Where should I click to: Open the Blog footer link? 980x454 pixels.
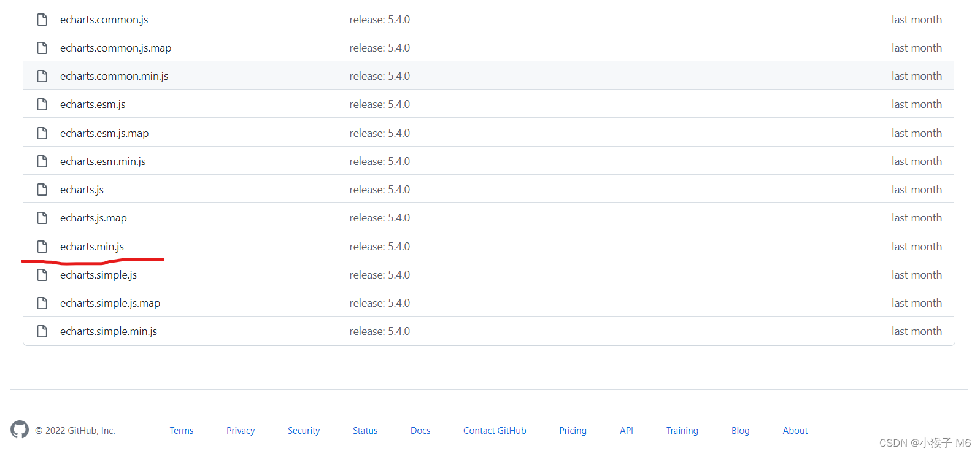pos(741,431)
